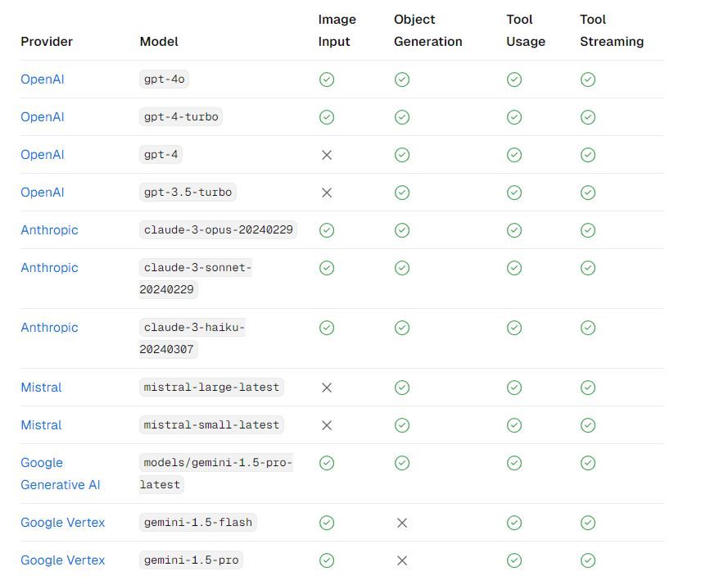Click claude-3-sonnet Object Generation check icon

click(402, 268)
